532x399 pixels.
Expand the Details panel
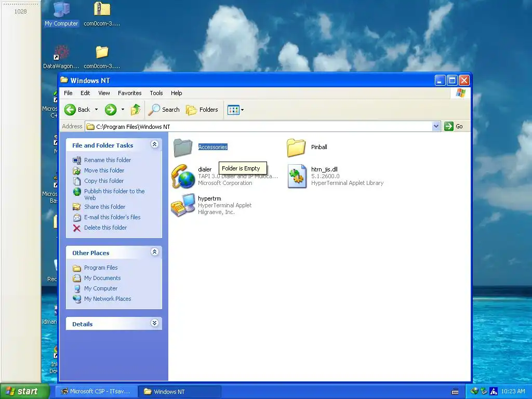coord(154,323)
